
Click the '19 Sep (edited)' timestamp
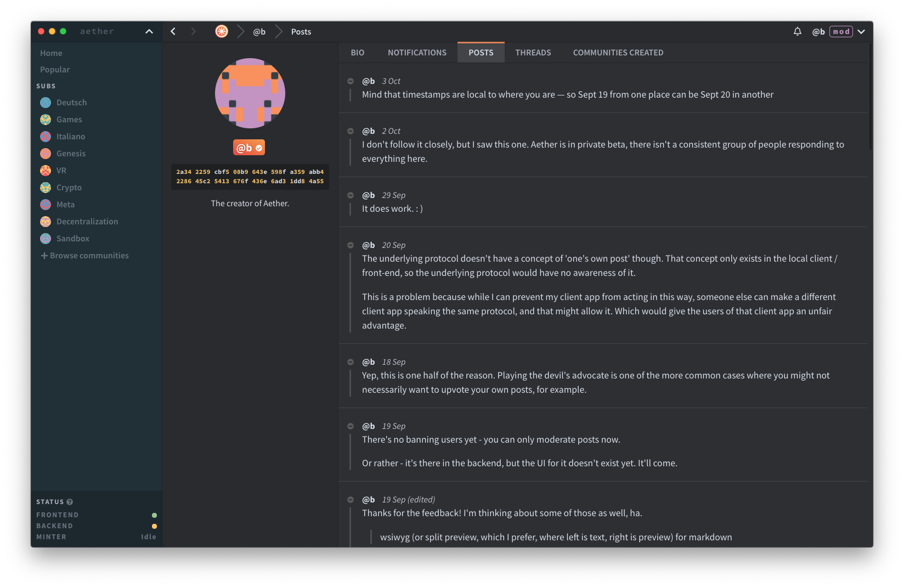(409, 500)
